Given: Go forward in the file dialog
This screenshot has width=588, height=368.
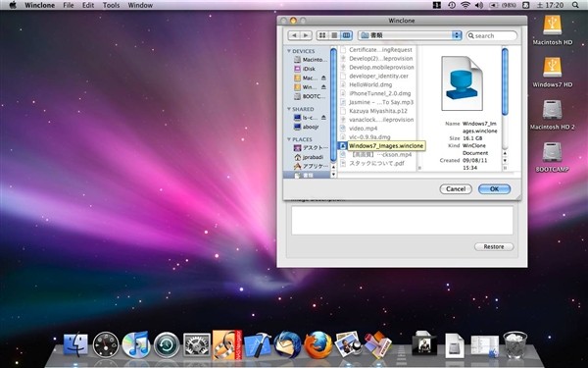Looking at the screenshot, I should point(306,35).
